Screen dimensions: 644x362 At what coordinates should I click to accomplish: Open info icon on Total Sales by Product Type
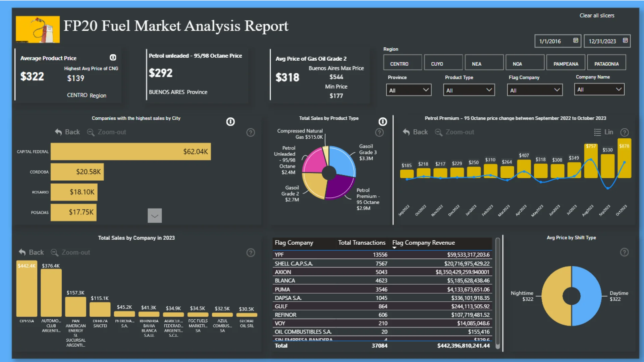[x=383, y=122]
